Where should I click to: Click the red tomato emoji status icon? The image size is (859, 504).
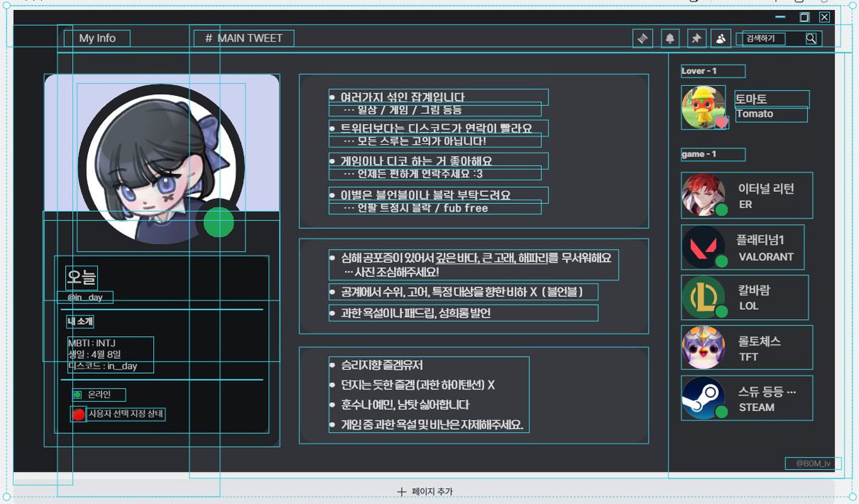pyautogui.click(x=78, y=414)
